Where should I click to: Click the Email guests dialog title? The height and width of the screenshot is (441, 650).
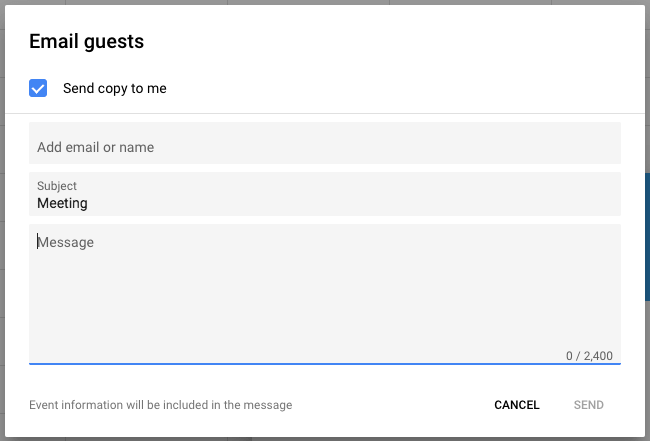[x=87, y=42]
